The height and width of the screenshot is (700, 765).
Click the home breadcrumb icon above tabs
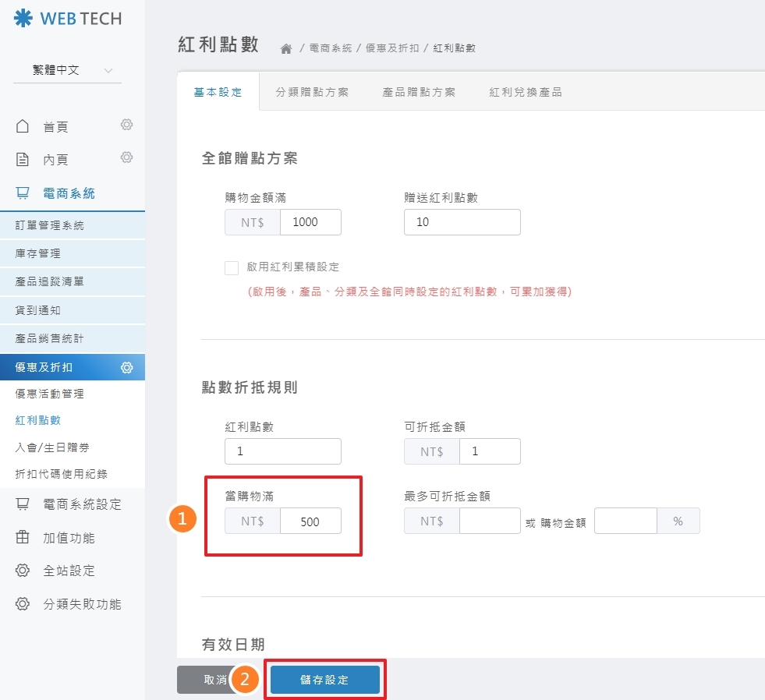click(x=287, y=47)
